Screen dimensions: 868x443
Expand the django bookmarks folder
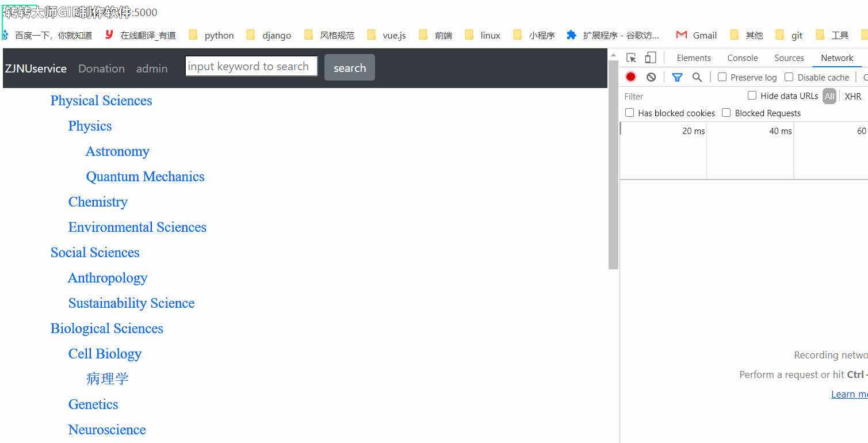pos(269,35)
